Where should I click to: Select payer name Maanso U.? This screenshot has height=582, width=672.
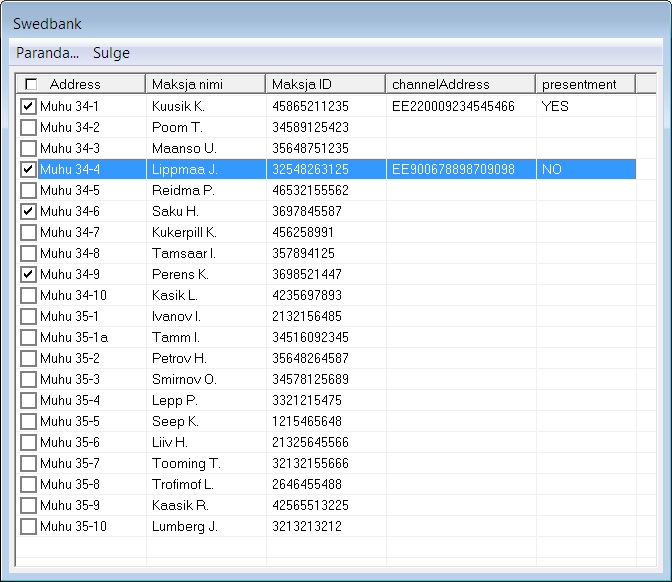[x=184, y=148]
